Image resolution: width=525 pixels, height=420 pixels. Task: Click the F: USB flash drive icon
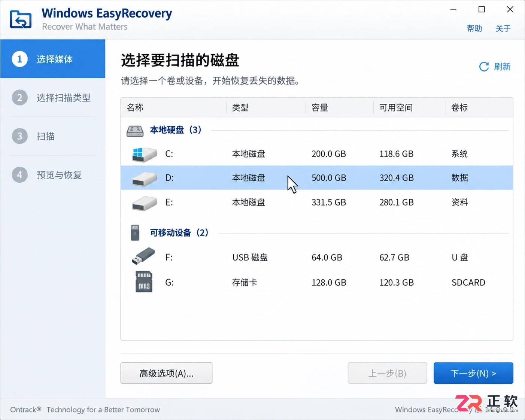coord(143,256)
